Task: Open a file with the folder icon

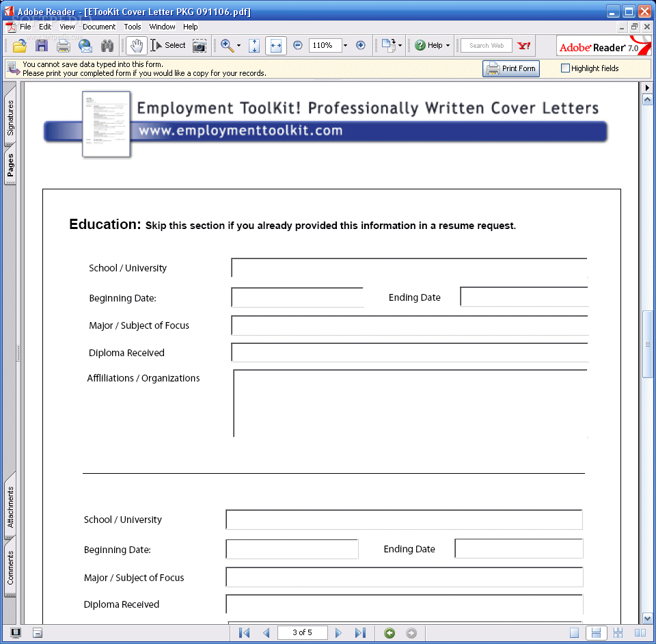Action: pyautogui.click(x=19, y=46)
